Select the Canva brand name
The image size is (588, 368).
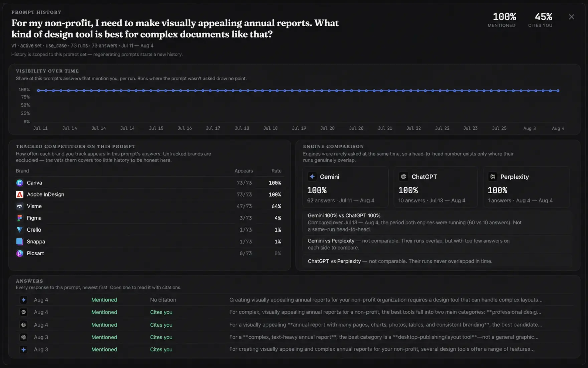(34, 183)
